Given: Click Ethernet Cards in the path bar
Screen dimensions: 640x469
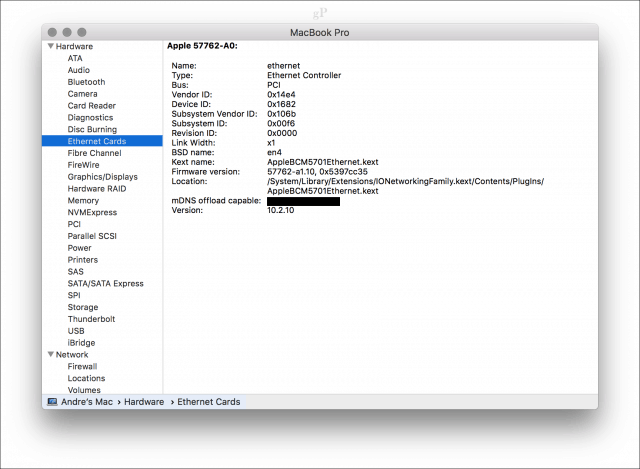Looking at the screenshot, I should click(x=209, y=402).
